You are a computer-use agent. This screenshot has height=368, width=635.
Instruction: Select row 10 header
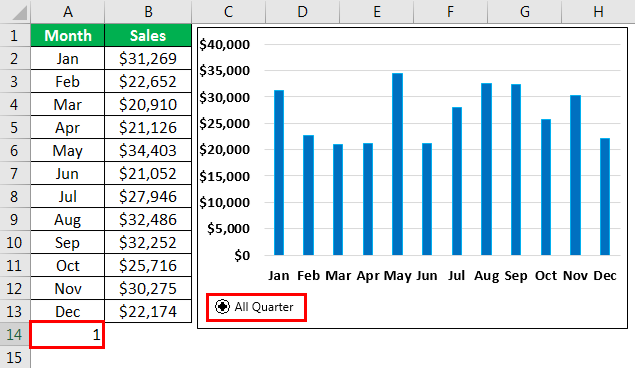tap(15, 242)
